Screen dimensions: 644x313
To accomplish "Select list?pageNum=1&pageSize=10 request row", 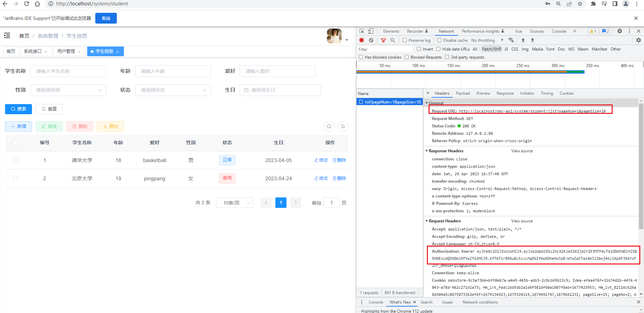I will coord(390,102).
